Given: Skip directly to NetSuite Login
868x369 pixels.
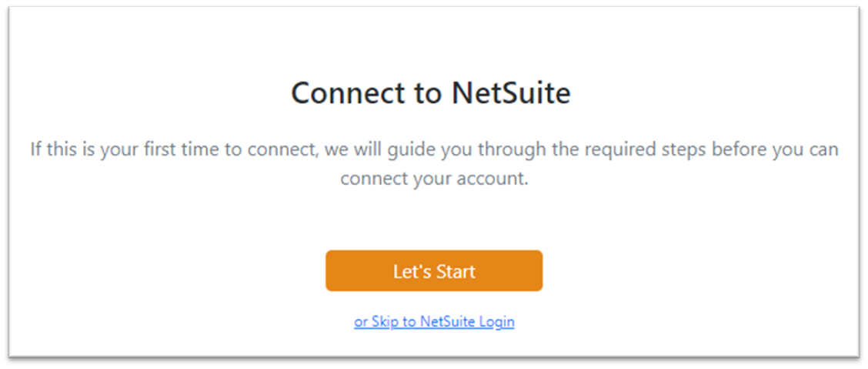Looking at the screenshot, I should (434, 321).
